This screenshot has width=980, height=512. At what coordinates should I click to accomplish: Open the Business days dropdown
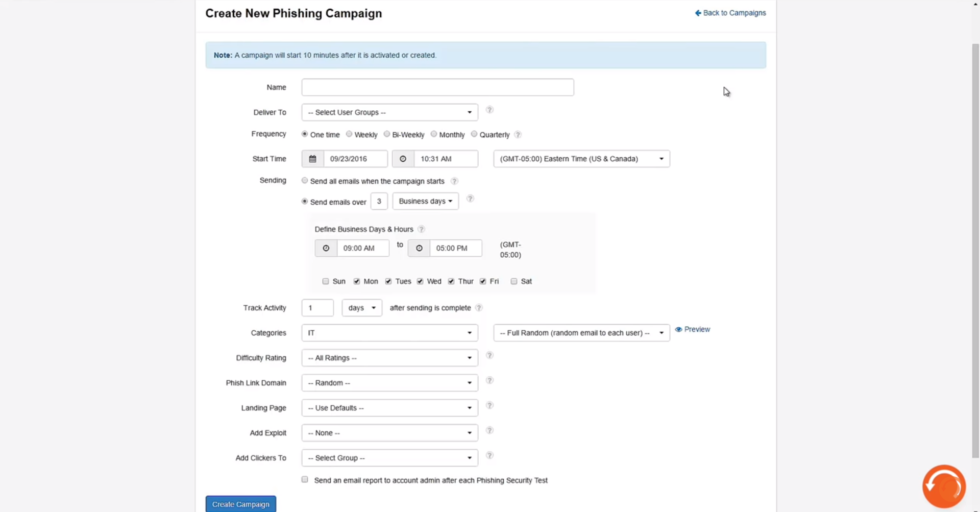pyautogui.click(x=425, y=201)
